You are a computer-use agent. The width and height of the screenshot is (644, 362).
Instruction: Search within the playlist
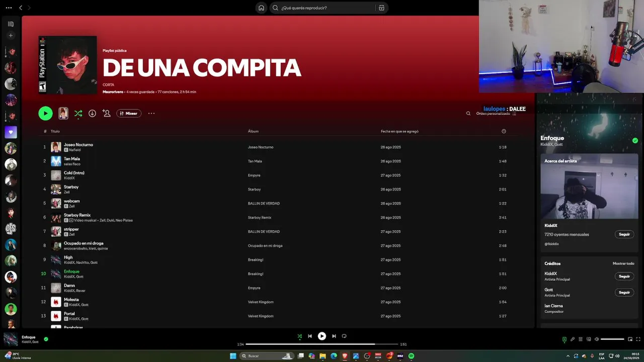pos(468,114)
